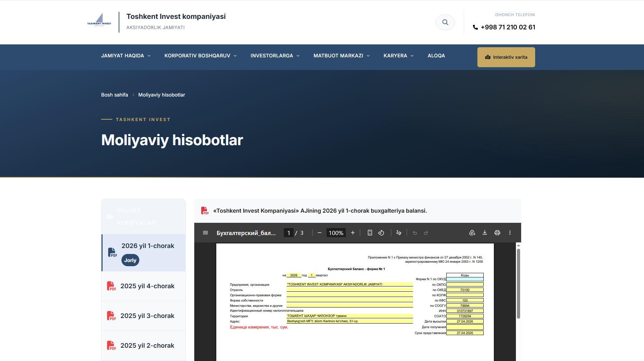The height and width of the screenshot is (361, 644).
Task: Click the fit to page icon
Action: (x=370, y=233)
